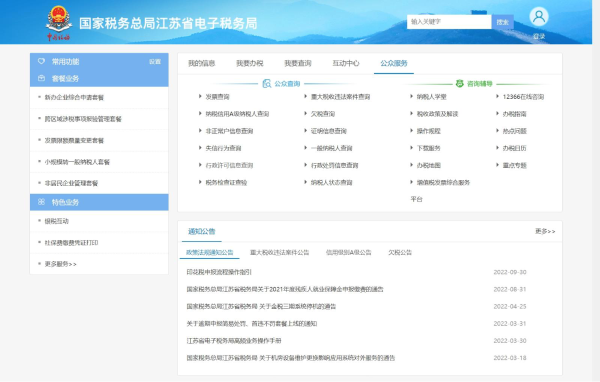Open 行政处罚信息查询
Image resolution: width=600 pixels, height=382 pixels.
[x=334, y=165]
